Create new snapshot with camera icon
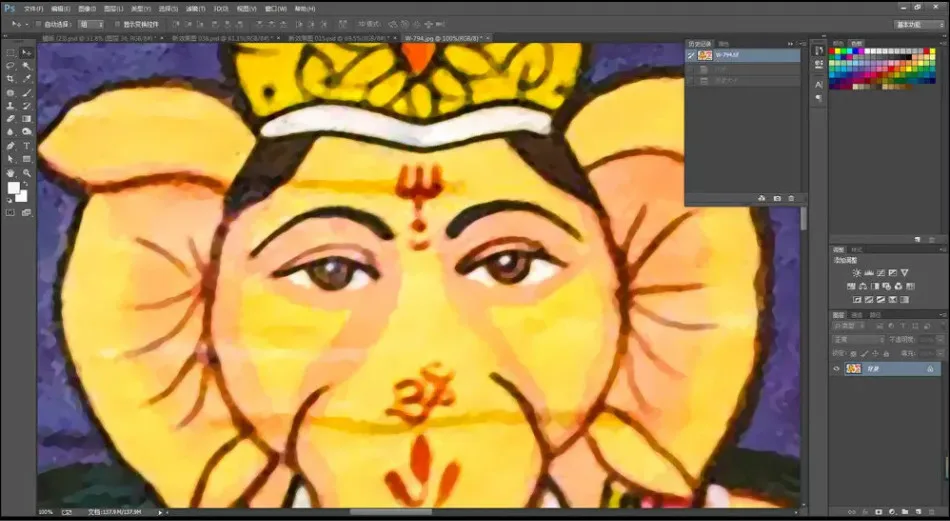Screen dimensions: 950x521 tap(777, 199)
